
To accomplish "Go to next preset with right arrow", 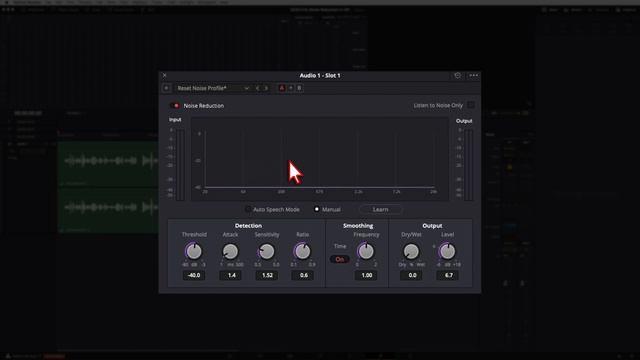I will coord(266,88).
